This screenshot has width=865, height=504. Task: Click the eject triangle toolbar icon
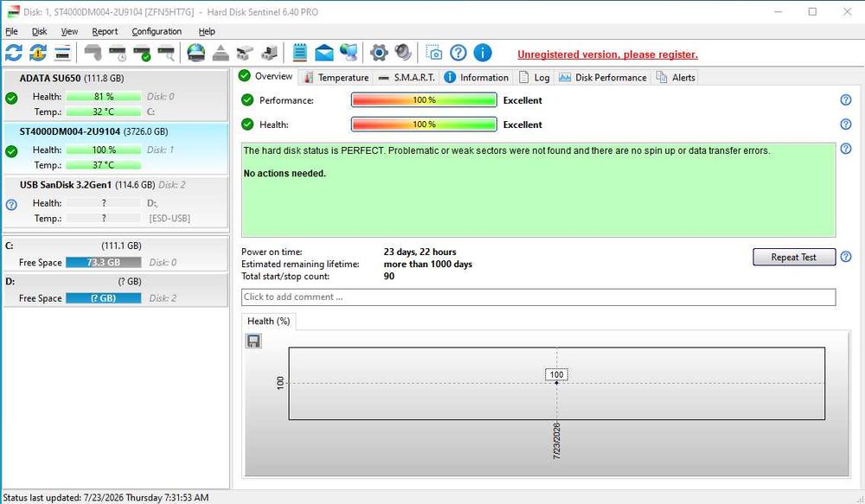[221, 53]
